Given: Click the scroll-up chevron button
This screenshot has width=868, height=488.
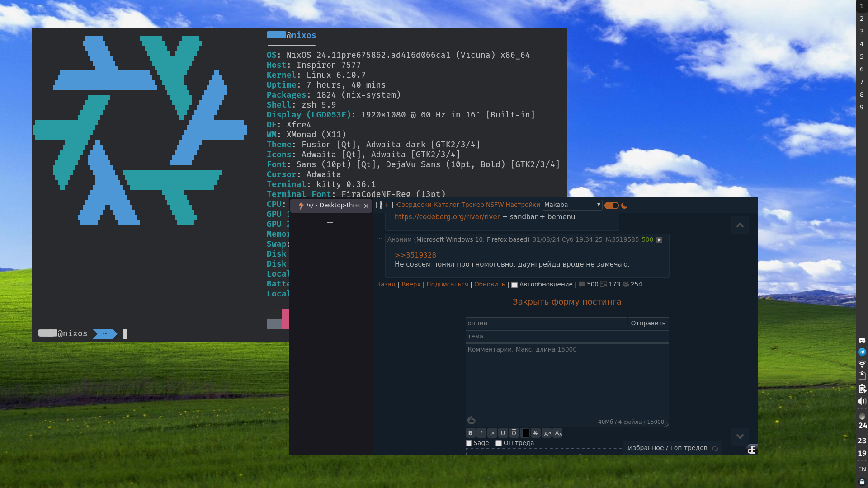Looking at the screenshot, I should click(x=740, y=225).
